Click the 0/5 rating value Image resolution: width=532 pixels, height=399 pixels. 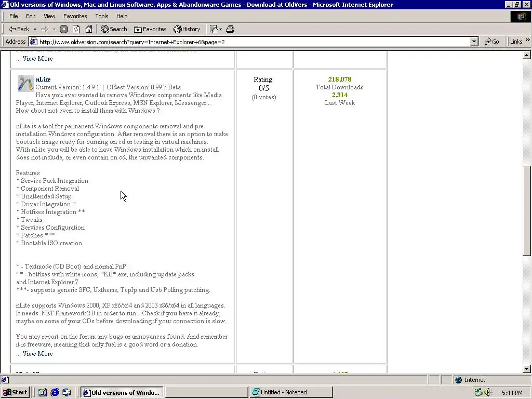click(x=263, y=88)
